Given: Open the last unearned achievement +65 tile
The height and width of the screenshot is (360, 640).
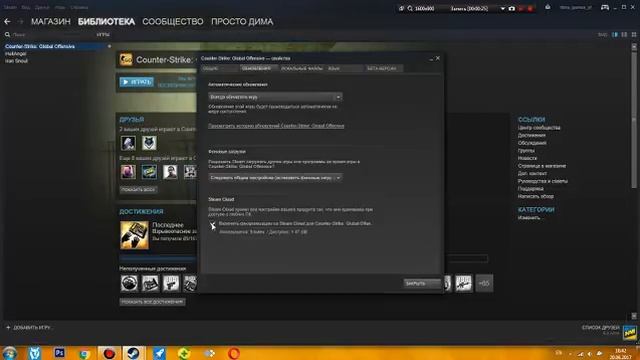Looking at the screenshot, I should [484, 283].
